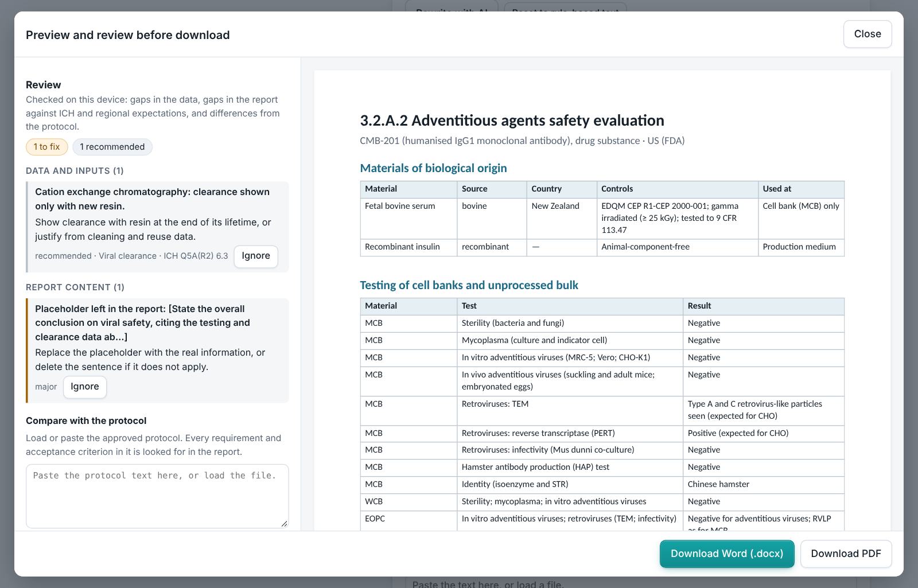Select the 'Fetal bovine serum' cell
918x588 pixels.
click(409, 218)
